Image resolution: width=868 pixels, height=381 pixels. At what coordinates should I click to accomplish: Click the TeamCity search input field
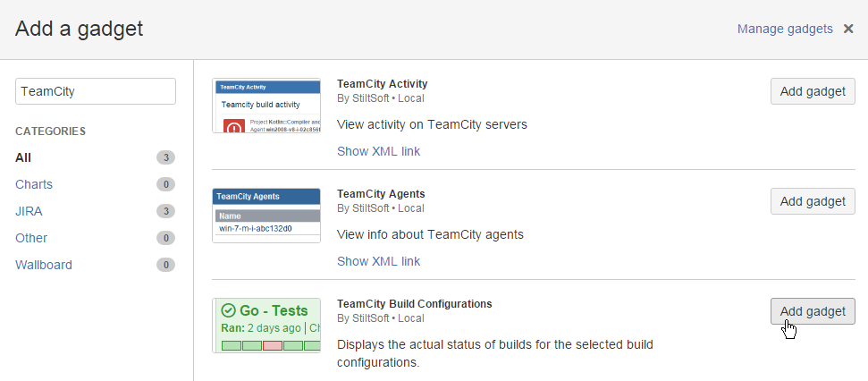[x=96, y=91]
